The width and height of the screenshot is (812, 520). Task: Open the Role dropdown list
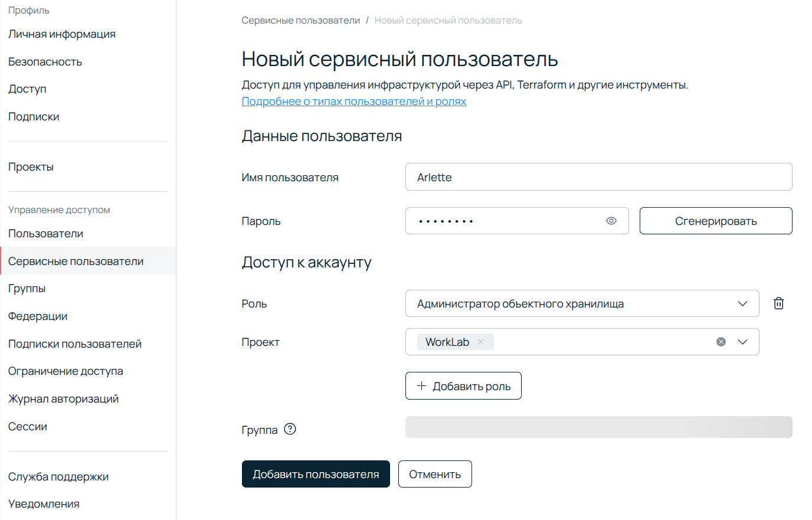pos(582,303)
